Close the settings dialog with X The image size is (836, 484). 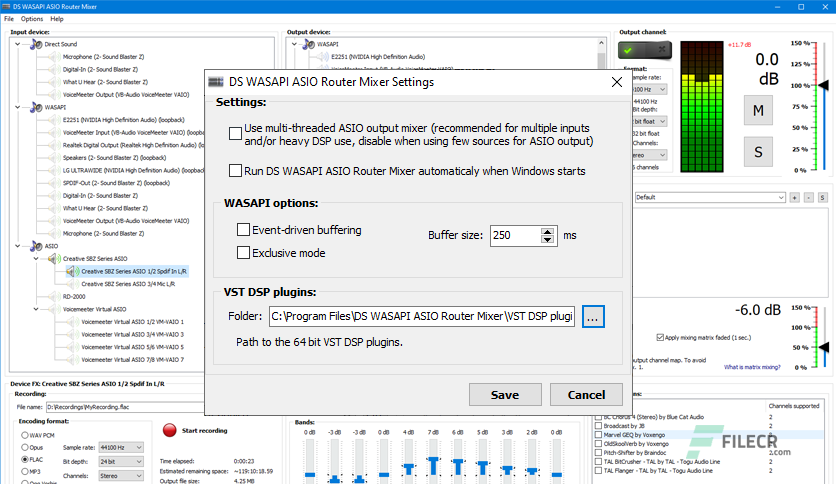(x=617, y=82)
